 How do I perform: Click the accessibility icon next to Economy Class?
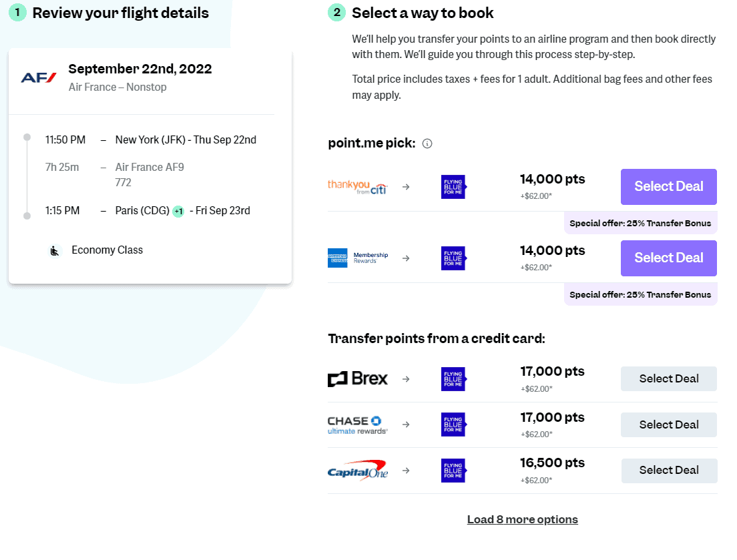pyautogui.click(x=55, y=250)
